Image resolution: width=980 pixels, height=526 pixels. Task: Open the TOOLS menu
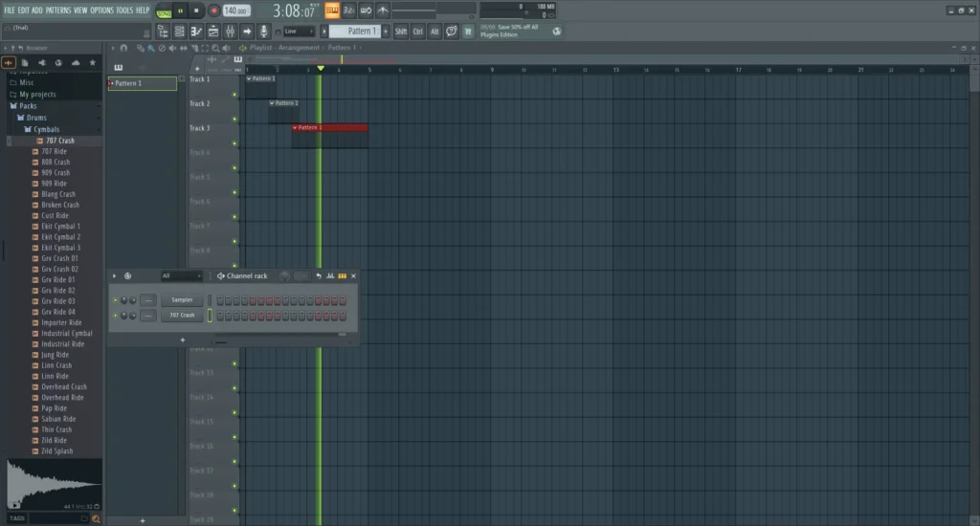click(124, 10)
